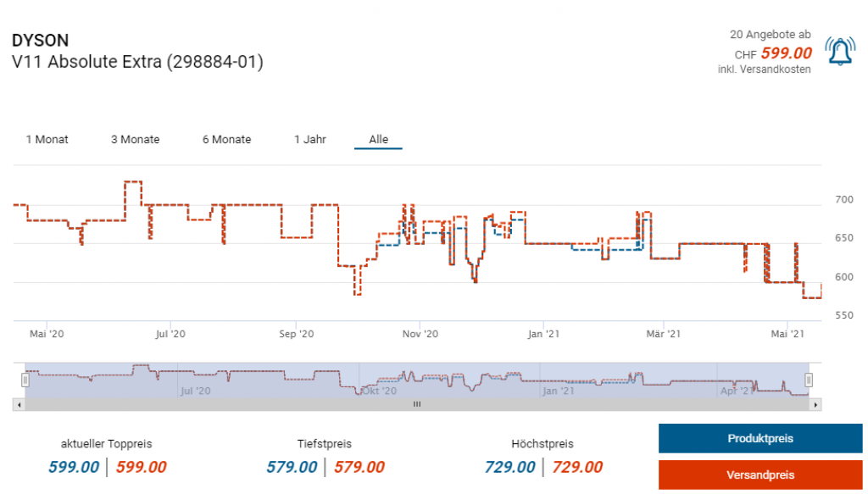Select the Alle time range
This screenshot has width=868, height=494.
click(x=378, y=139)
